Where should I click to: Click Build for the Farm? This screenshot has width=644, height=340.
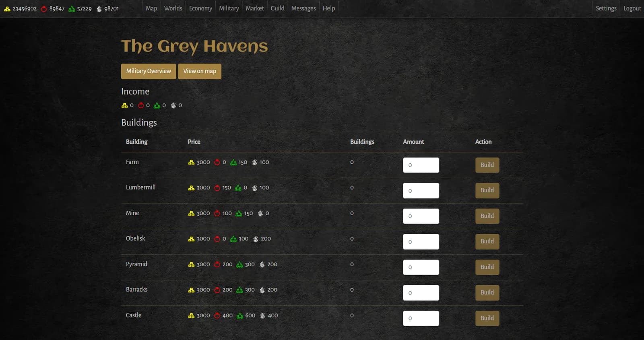[x=487, y=165]
